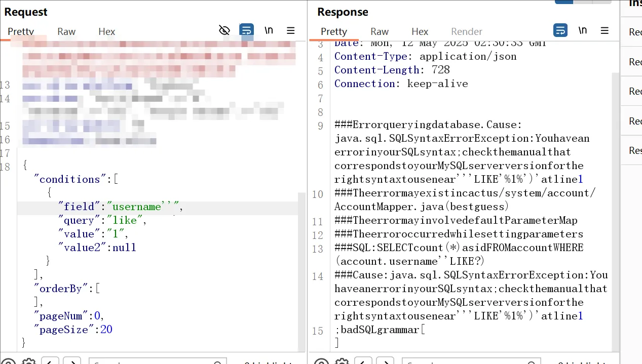The width and height of the screenshot is (642, 364).
Task: Click the ###TheerrormayinvolvedefaultParameterMap line
Action: click(x=456, y=220)
